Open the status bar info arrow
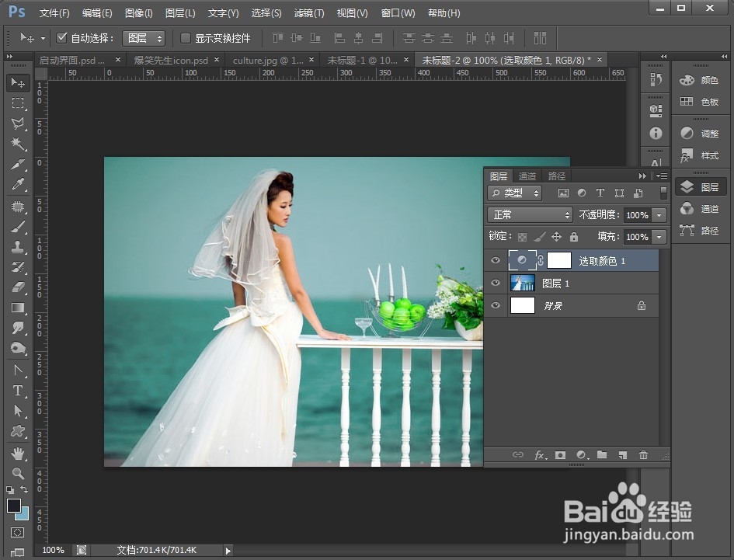This screenshot has width=734, height=560. click(x=228, y=551)
